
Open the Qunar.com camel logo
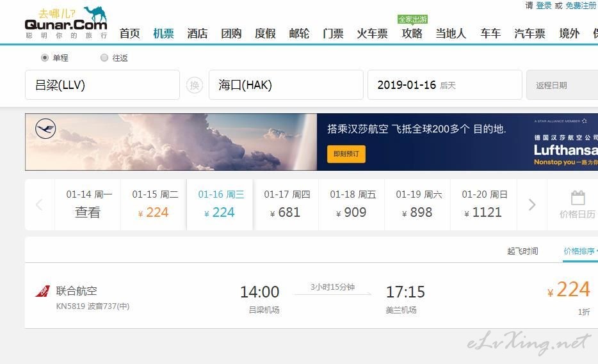tap(66, 22)
